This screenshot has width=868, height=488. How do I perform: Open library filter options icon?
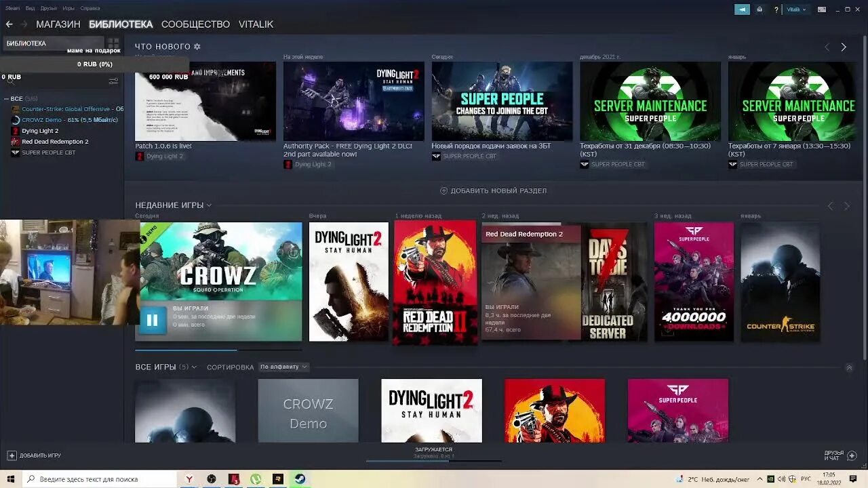113,81
